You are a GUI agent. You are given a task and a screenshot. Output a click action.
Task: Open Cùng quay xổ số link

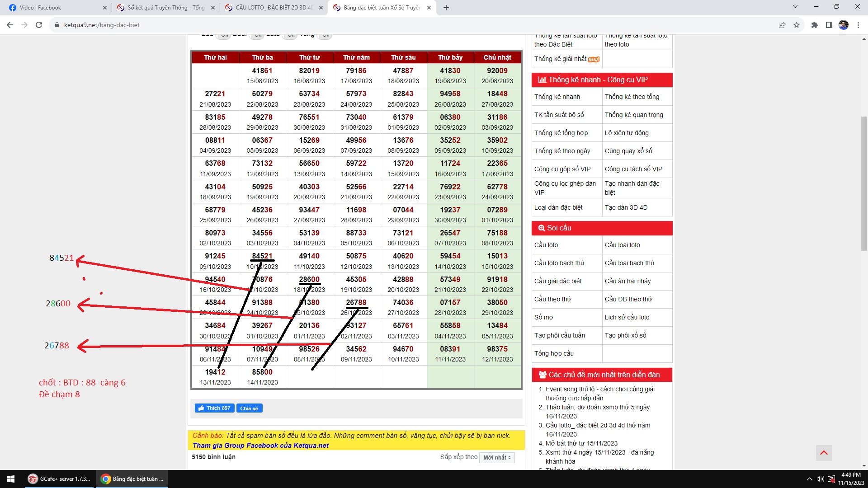point(628,151)
